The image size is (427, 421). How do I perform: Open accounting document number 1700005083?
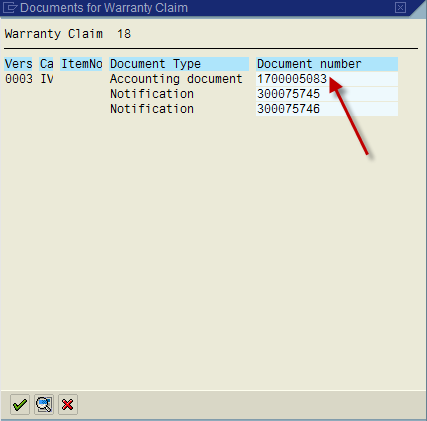pos(292,79)
